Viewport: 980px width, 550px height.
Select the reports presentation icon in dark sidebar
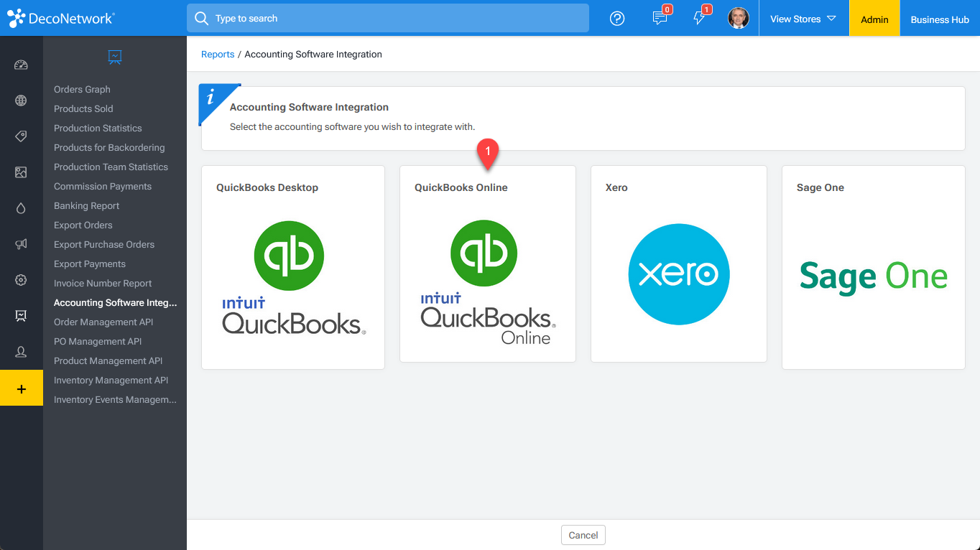coord(21,316)
